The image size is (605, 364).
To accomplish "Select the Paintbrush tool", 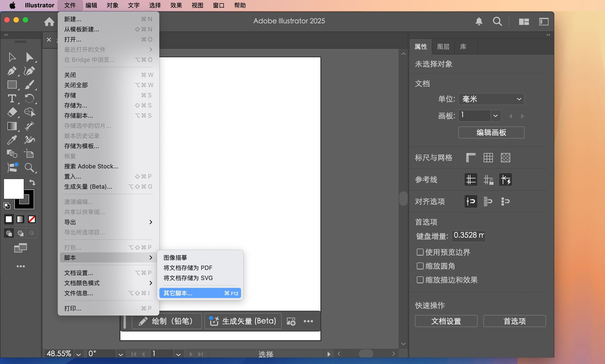I will [30, 85].
